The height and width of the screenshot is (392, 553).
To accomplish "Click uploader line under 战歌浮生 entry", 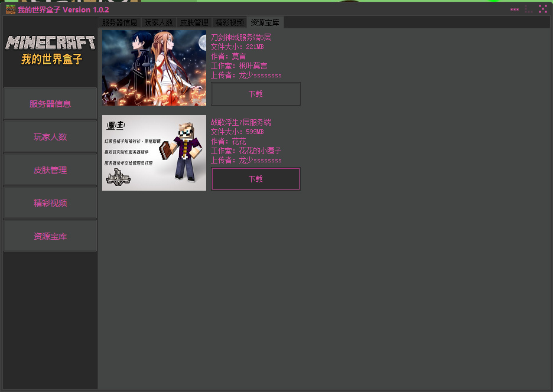I will click(246, 161).
